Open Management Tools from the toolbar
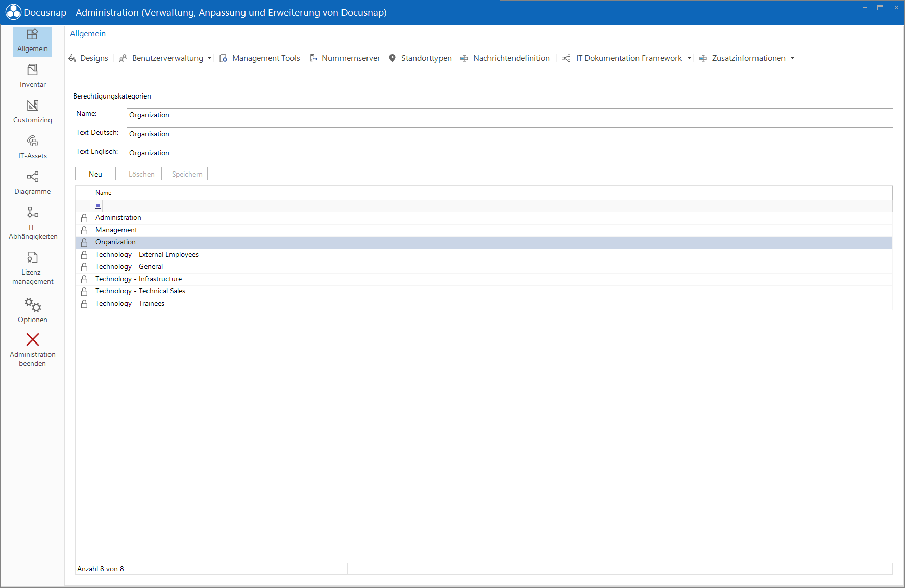Viewport: 905px width, 588px height. pyautogui.click(x=260, y=58)
